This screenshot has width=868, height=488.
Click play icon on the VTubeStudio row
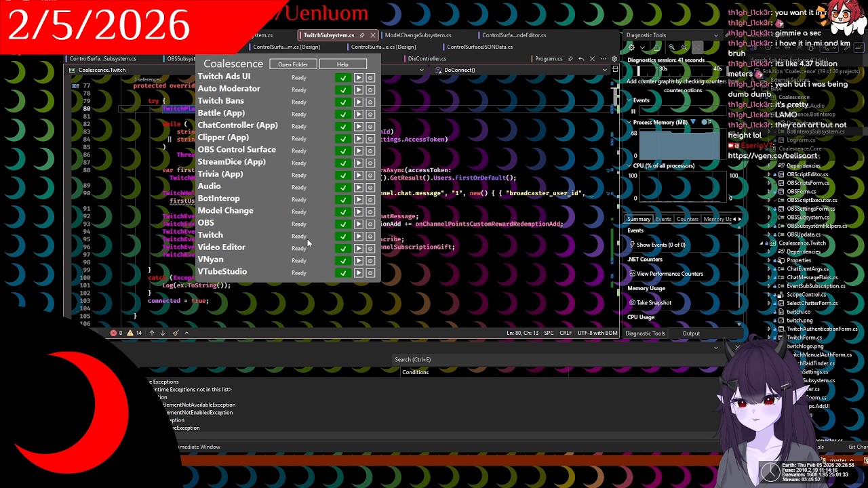(359, 273)
